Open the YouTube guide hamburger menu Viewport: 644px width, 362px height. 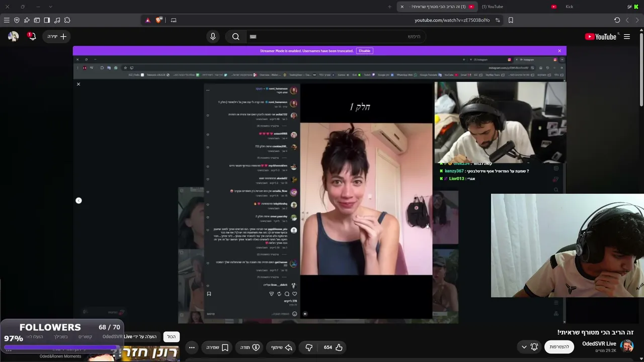(627, 36)
